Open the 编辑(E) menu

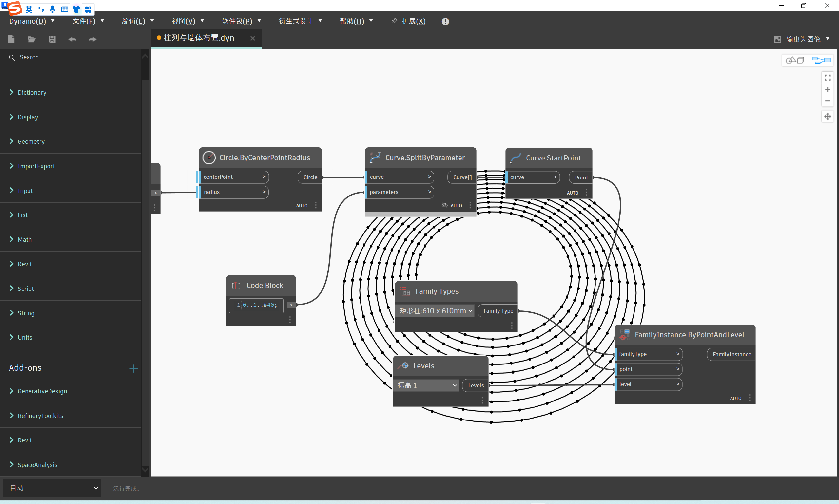tap(138, 21)
